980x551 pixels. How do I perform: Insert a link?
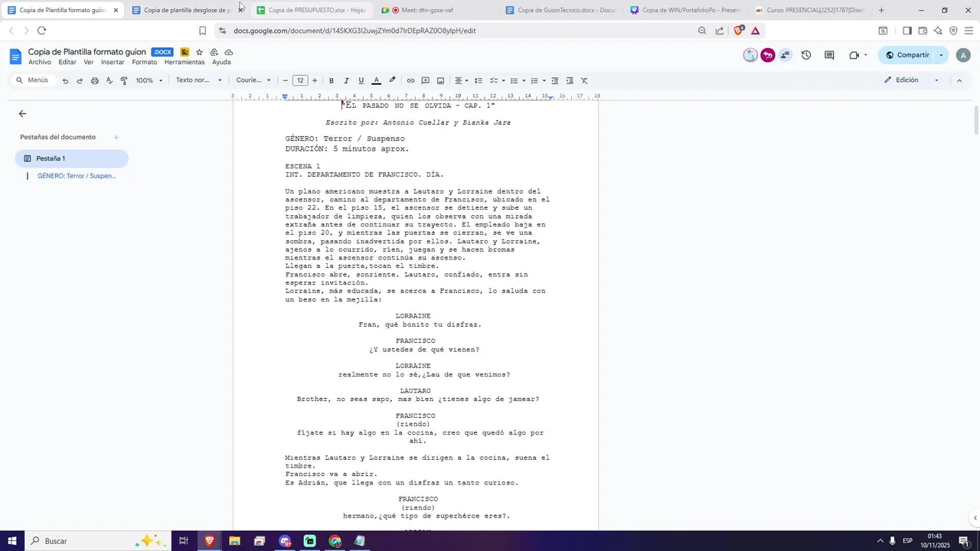(x=410, y=80)
